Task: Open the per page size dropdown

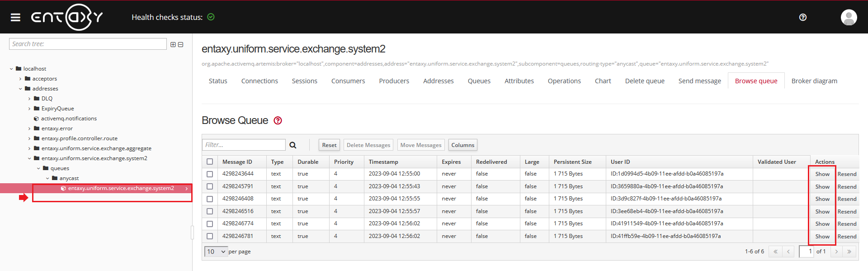Action: 216,252
